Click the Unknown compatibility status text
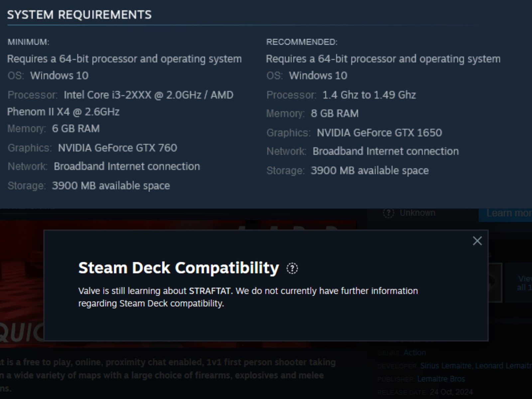The height and width of the screenshot is (399, 532). 417,213
